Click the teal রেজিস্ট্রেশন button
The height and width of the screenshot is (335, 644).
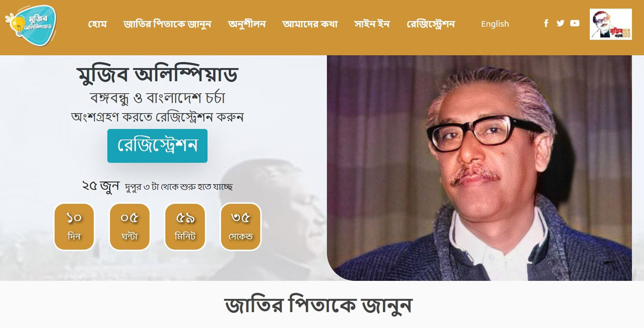[x=157, y=146]
